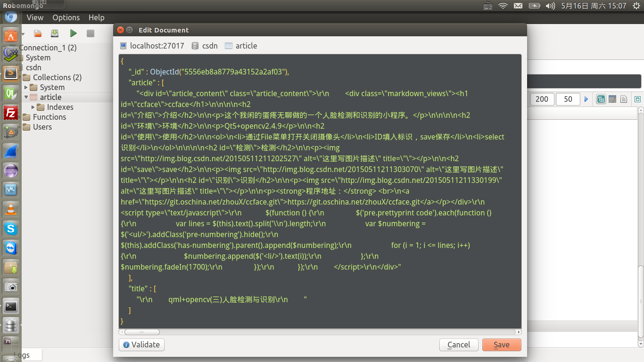Open the sound volume menu
This screenshot has width=644, height=362.
coord(550,6)
